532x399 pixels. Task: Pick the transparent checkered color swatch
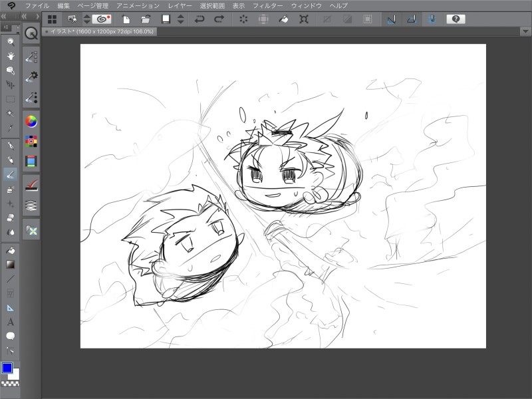pos(10,384)
